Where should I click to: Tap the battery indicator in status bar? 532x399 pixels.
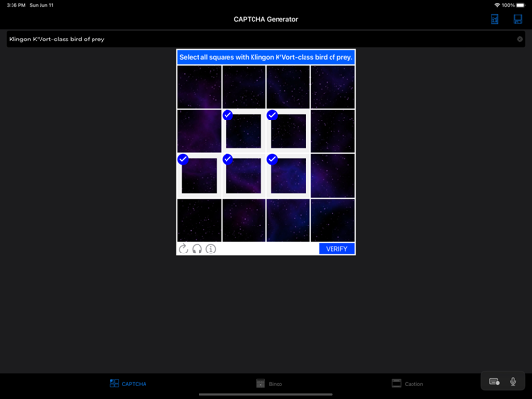(x=520, y=5)
